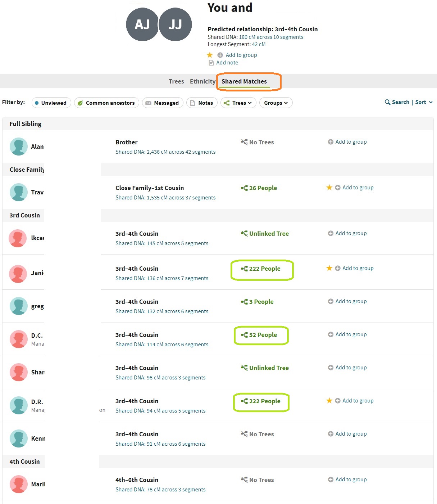Toggle the Messaged filter
This screenshot has height=504, width=437.
pos(163,103)
